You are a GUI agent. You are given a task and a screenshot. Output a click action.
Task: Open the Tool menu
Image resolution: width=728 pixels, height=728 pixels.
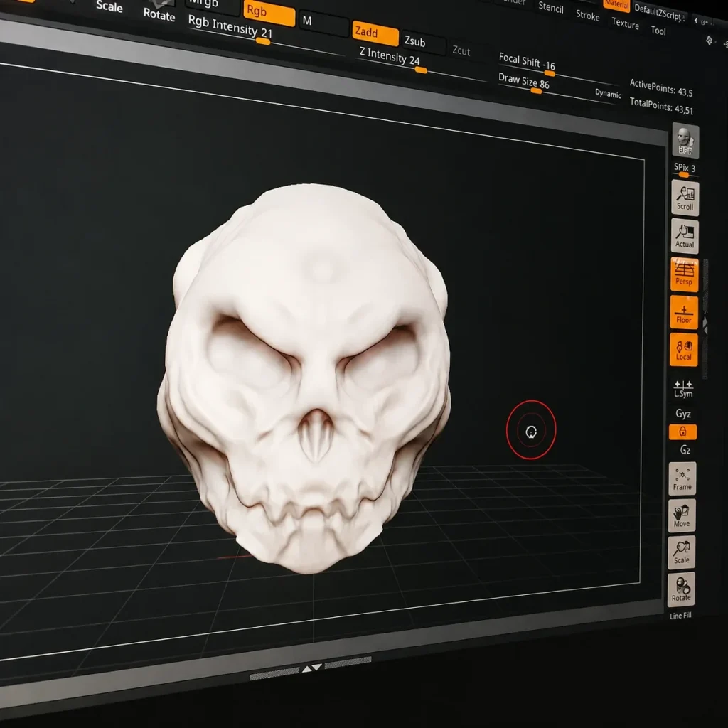click(x=658, y=30)
